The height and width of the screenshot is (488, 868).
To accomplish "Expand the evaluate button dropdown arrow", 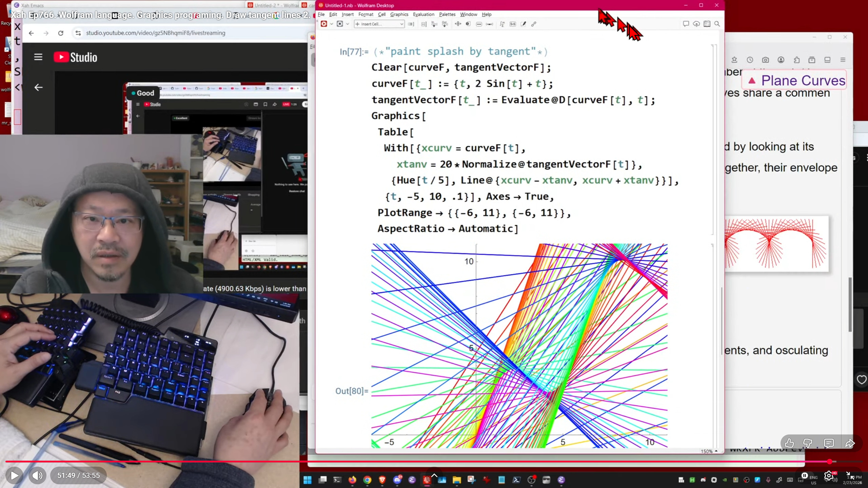I will click(x=332, y=24).
